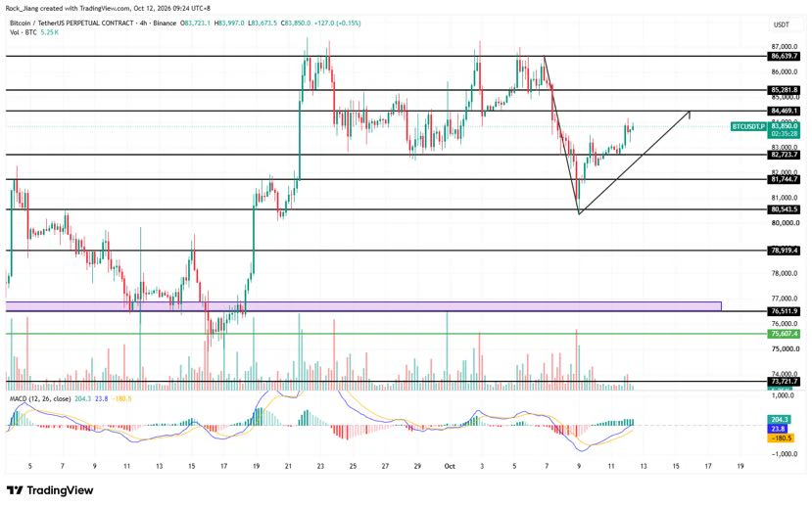Click the BTCUSDT.P symbol price tag
The width and height of the screenshot is (812, 507).
[748, 126]
